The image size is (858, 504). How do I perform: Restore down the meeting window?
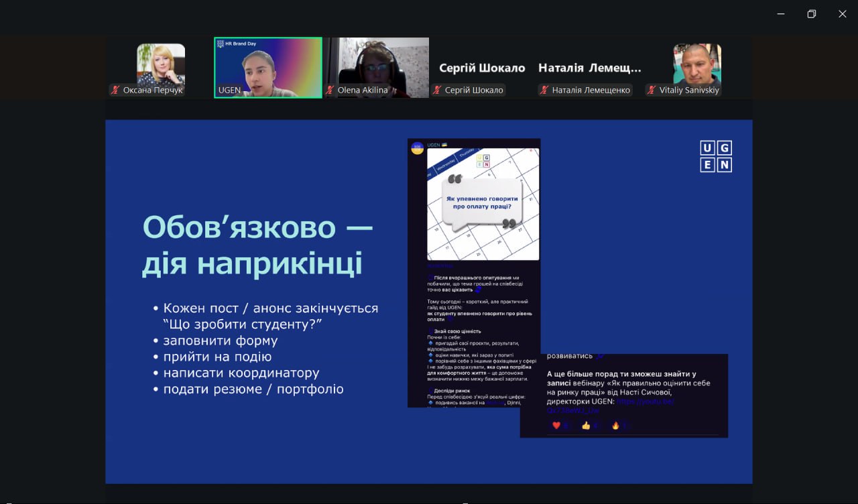(x=811, y=14)
